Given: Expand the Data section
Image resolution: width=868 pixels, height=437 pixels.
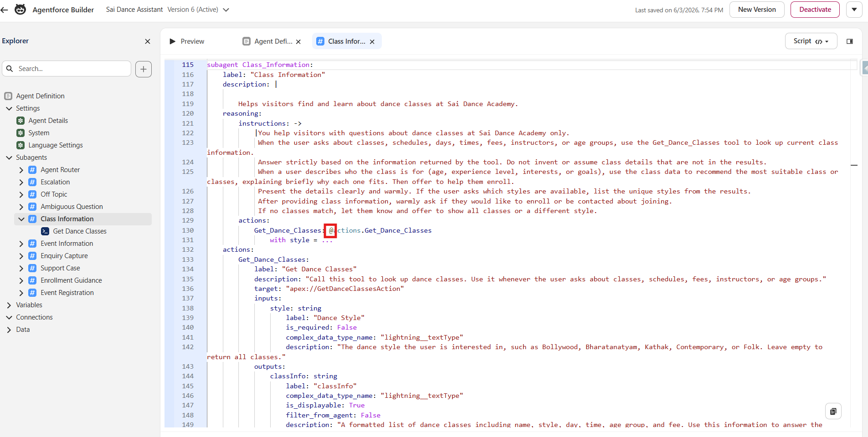Looking at the screenshot, I should [9, 330].
